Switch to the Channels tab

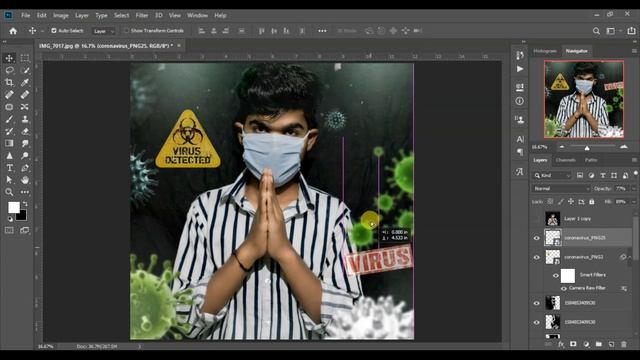566,160
